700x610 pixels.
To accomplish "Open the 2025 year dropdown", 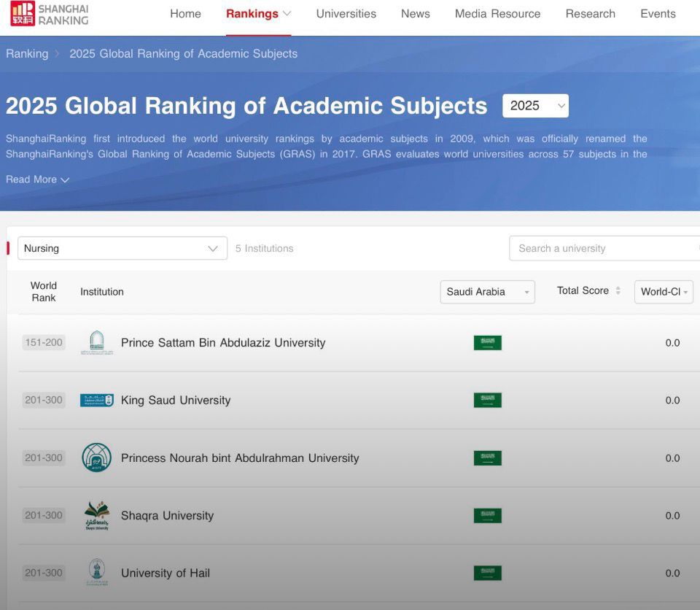I will point(535,106).
